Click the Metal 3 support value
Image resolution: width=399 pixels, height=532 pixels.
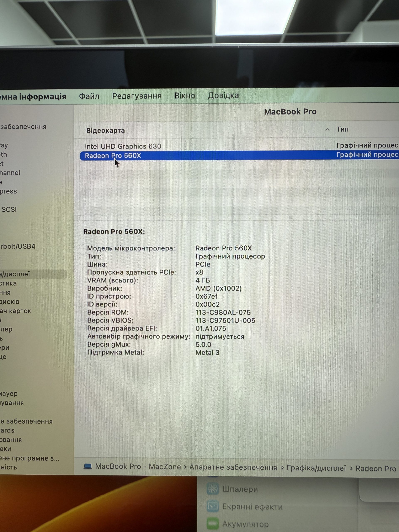207,352
